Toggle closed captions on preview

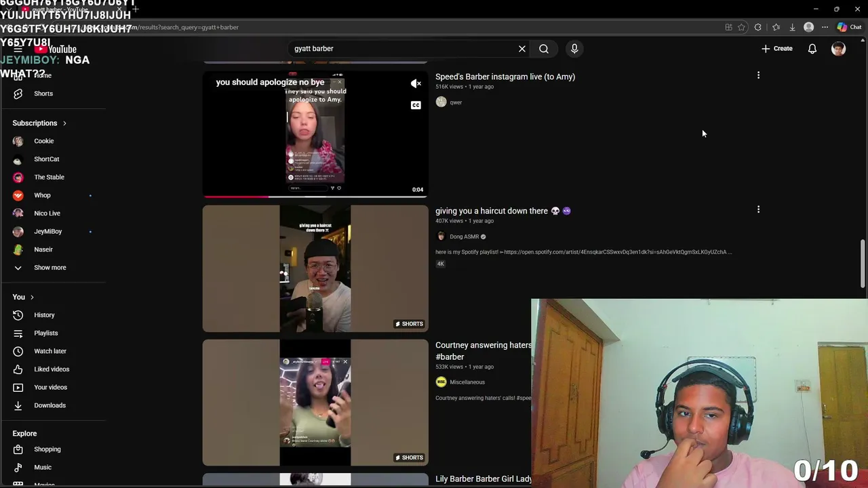click(x=416, y=105)
